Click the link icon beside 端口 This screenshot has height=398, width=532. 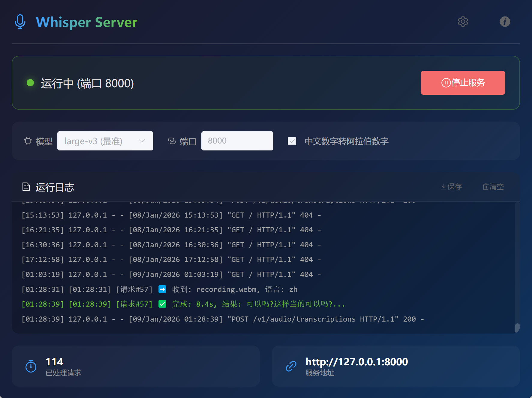coord(172,141)
